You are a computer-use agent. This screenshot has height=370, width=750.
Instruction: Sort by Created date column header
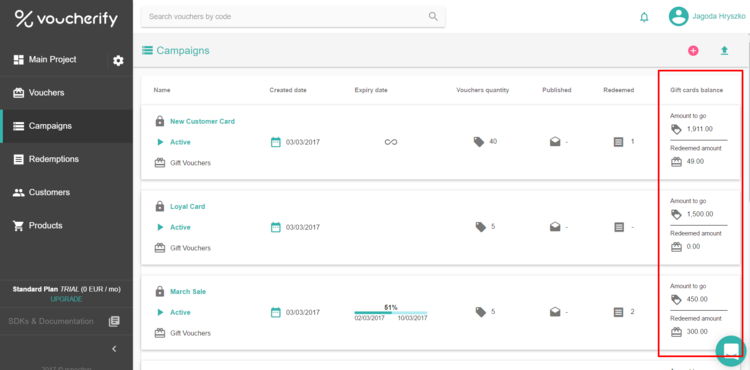[x=288, y=90]
